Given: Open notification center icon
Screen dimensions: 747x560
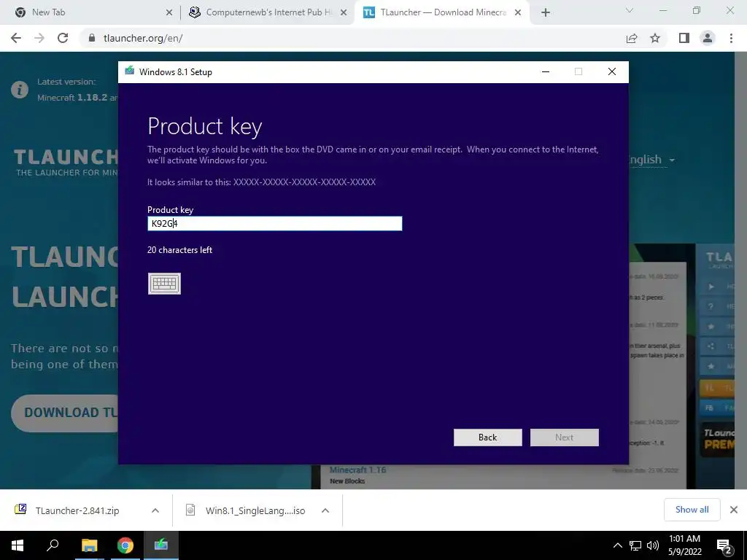Looking at the screenshot, I should pos(724,545).
